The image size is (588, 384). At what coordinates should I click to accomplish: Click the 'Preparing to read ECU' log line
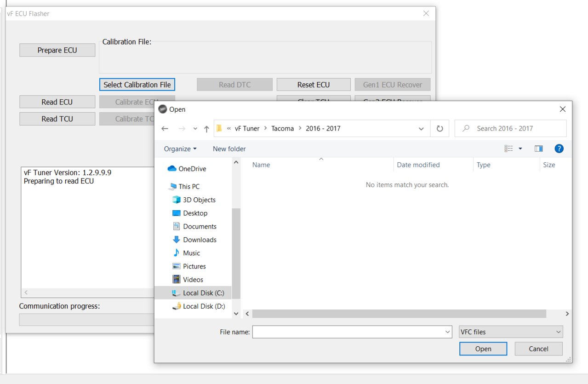coord(59,181)
